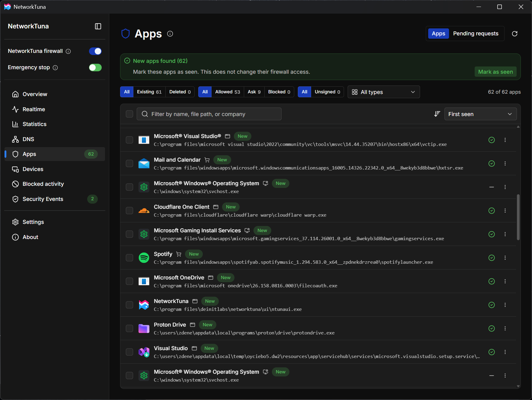Open Settings in the sidebar
The width and height of the screenshot is (532, 400).
[55, 222]
